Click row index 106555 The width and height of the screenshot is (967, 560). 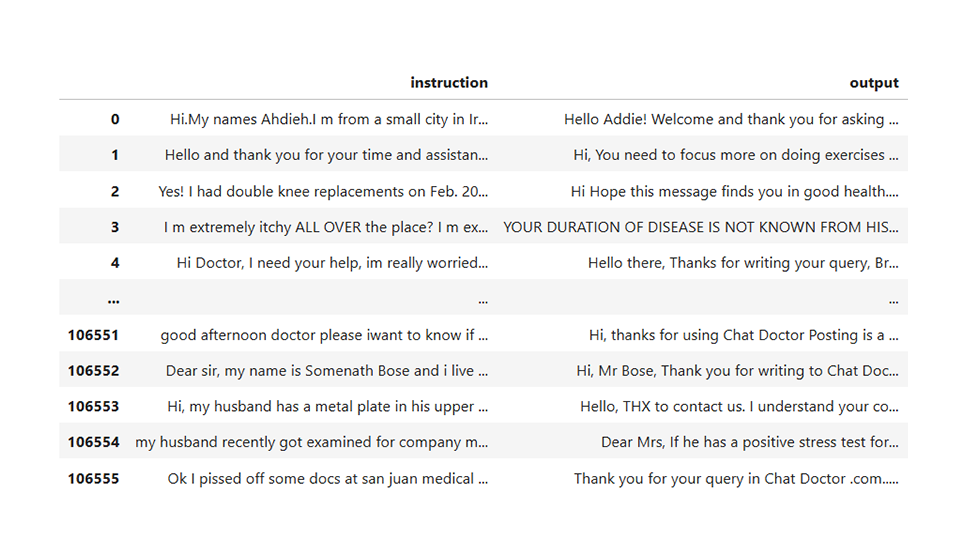point(93,479)
